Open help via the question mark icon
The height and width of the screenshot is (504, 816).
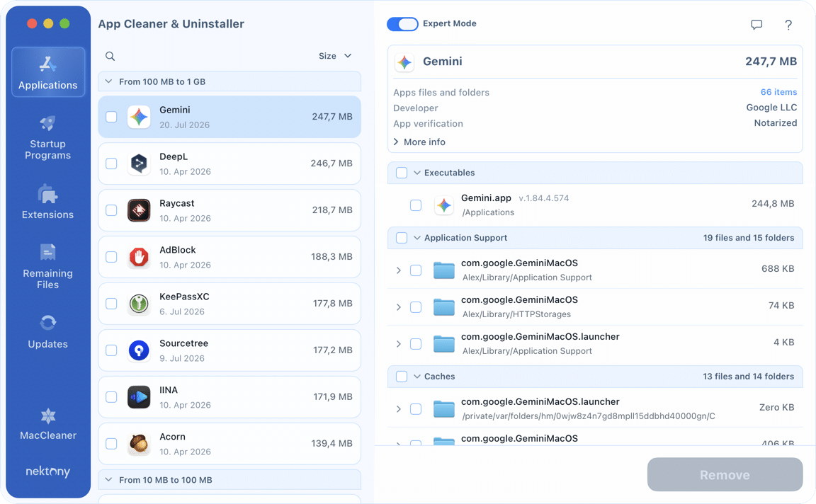pyautogui.click(x=788, y=25)
